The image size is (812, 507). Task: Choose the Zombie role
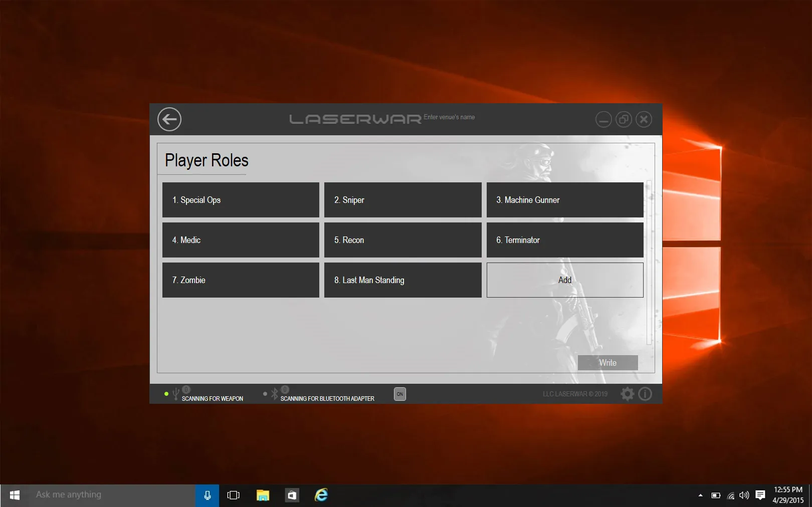241,280
